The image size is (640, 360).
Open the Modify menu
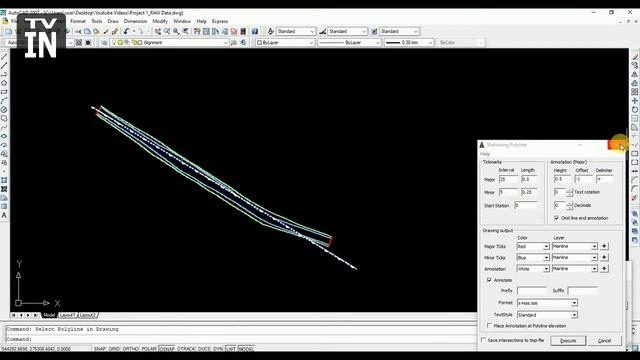coord(160,21)
